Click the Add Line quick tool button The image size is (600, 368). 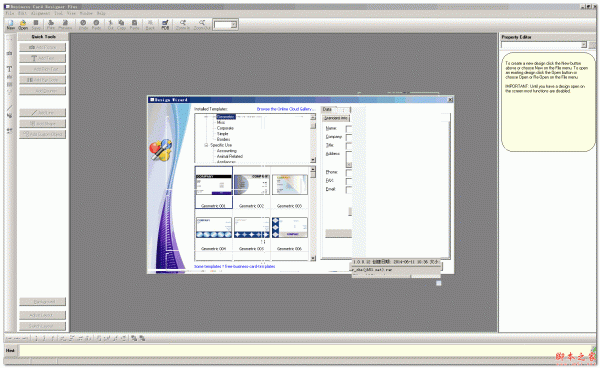42,112
